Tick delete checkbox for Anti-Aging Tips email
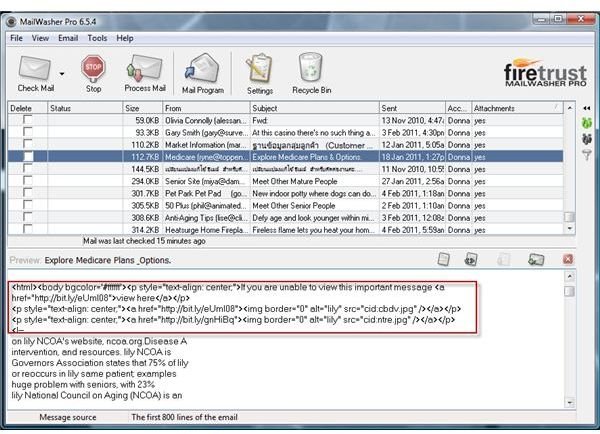Viewport: 600px width, 434px height. 28,217
